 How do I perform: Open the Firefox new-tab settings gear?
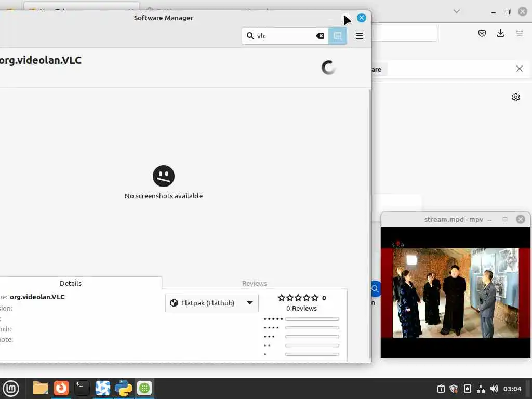coord(516,97)
